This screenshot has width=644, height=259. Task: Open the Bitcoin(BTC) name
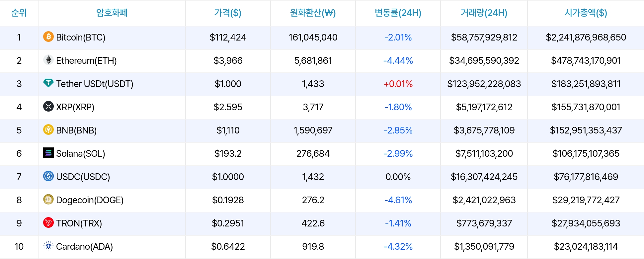(81, 38)
